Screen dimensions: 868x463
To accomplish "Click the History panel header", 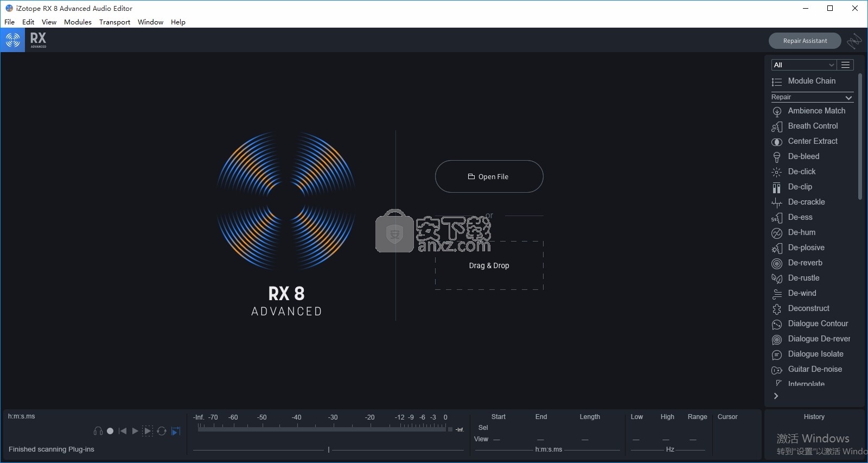I will click(814, 417).
